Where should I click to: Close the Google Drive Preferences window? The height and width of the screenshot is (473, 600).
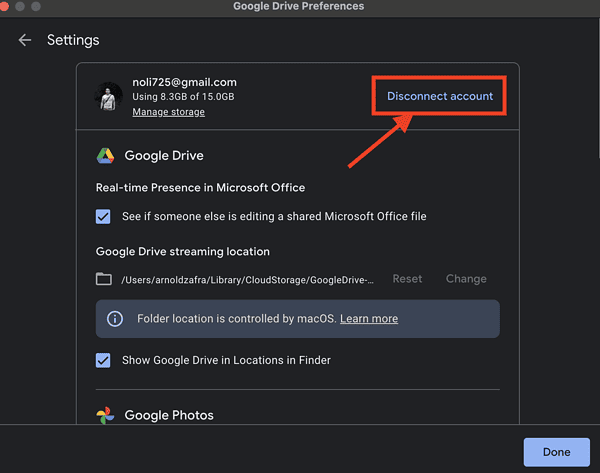[x=7, y=6]
